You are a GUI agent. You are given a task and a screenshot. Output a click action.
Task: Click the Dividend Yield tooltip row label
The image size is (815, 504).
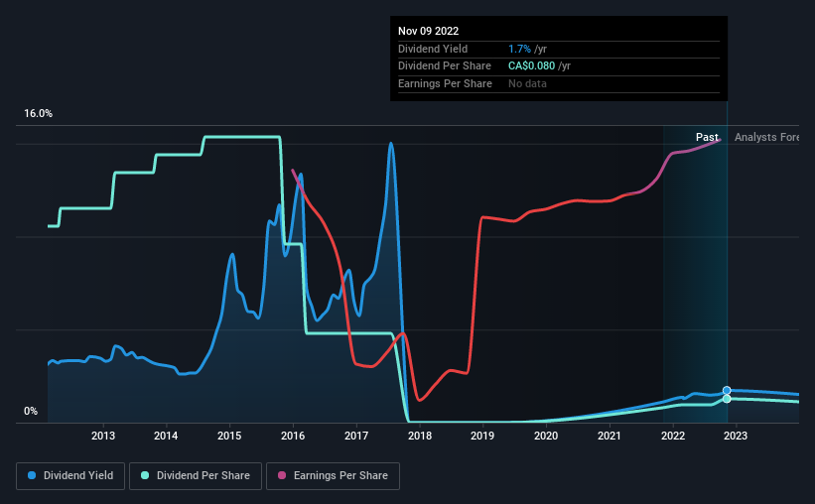tap(433, 49)
